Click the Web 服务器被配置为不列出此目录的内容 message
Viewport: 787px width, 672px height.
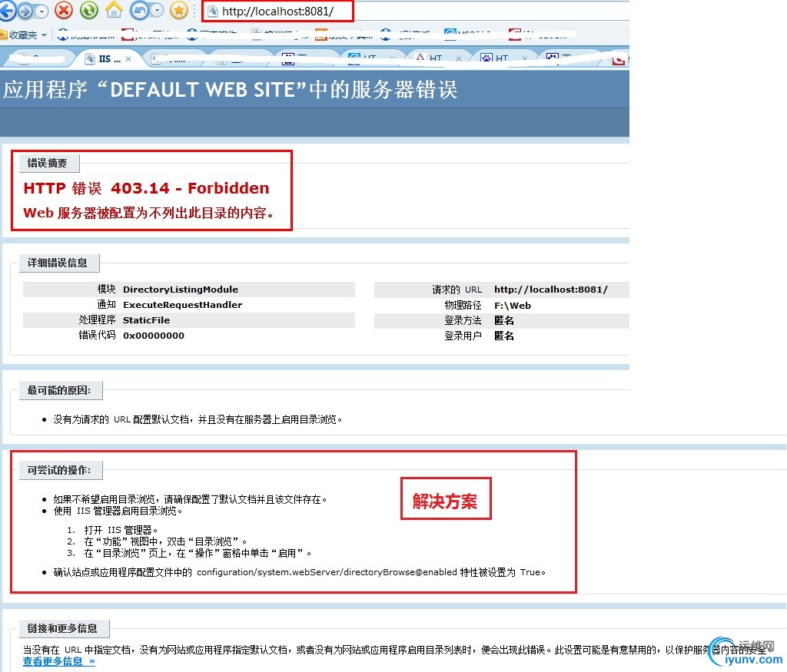(149, 214)
